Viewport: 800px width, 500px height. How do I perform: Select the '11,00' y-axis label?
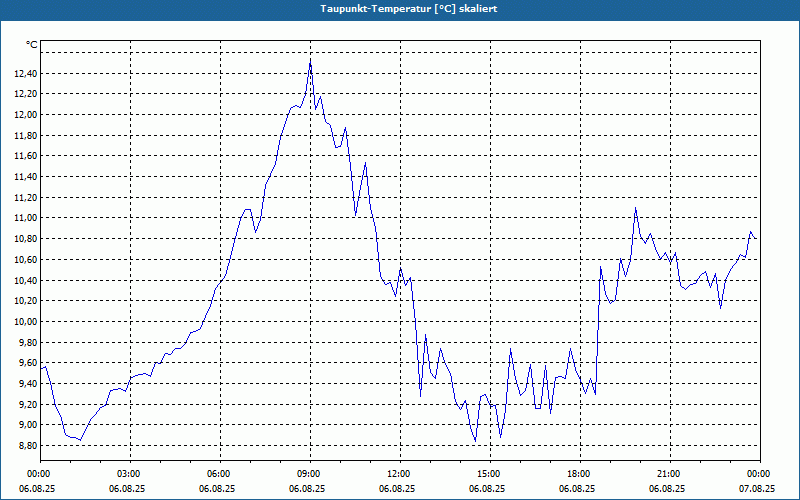click(x=26, y=218)
